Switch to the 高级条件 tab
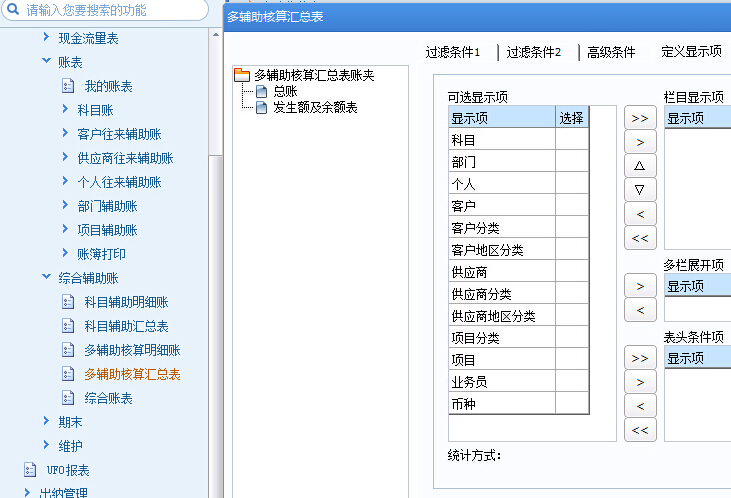 (611, 52)
